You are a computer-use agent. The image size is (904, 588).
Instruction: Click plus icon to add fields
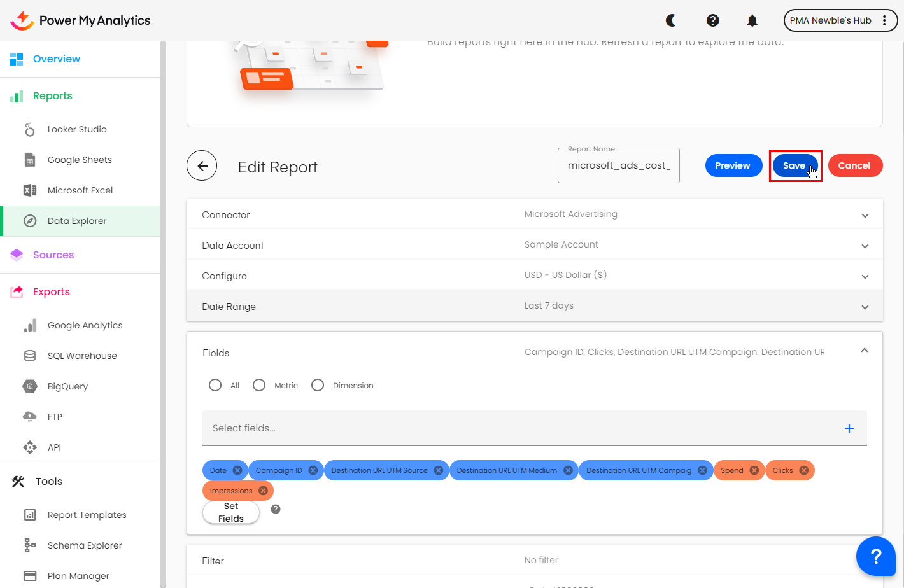click(x=849, y=428)
